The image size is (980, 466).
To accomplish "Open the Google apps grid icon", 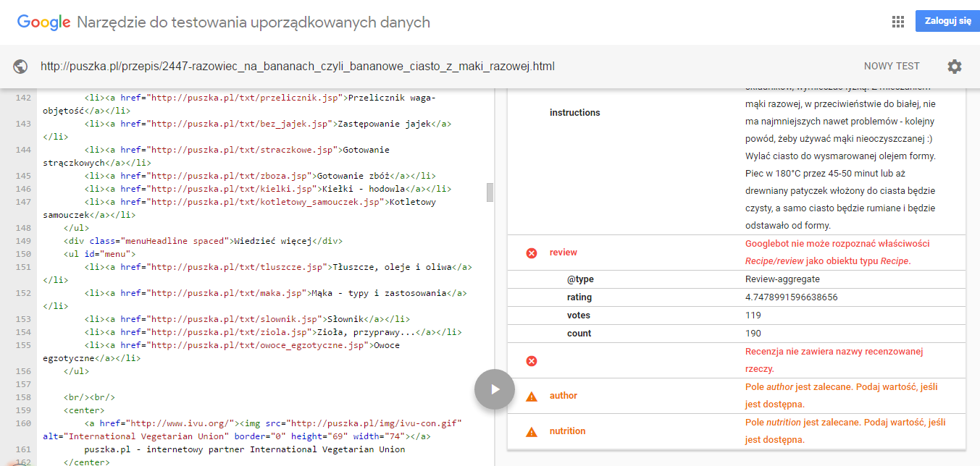I will (898, 22).
